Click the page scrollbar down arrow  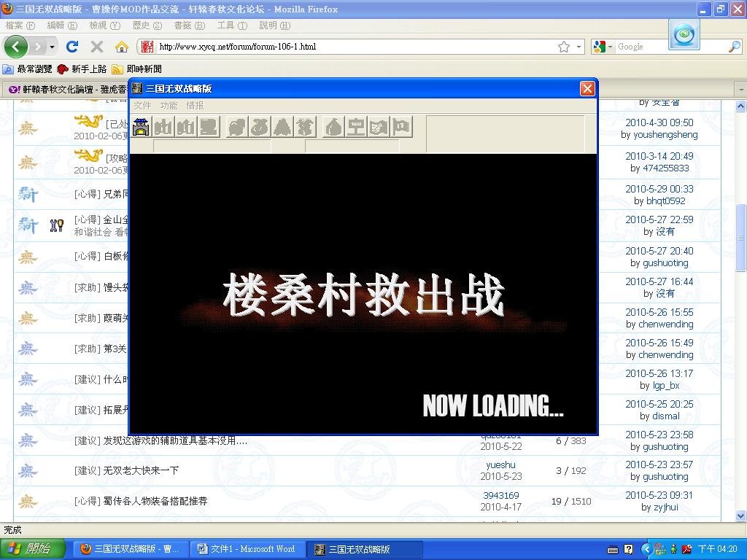pyautogui.click(x=740, y=516)
